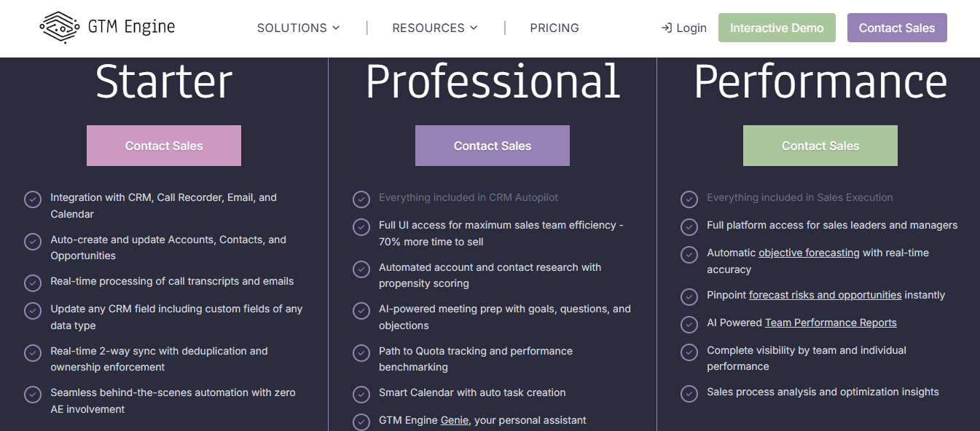The image size is (980, 431).
Task: Go to the Pricing page
Action: tap(554, 28)
